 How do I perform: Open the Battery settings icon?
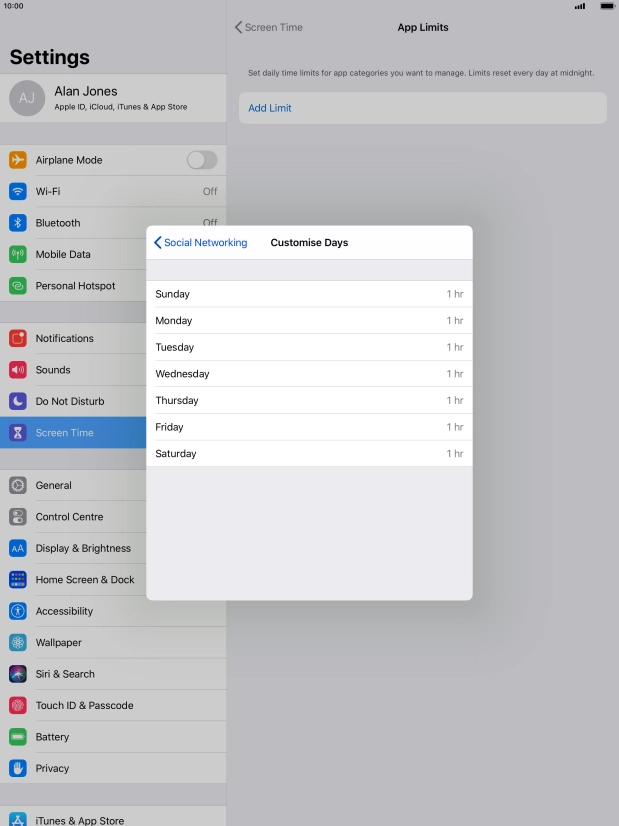click(18, 737)
